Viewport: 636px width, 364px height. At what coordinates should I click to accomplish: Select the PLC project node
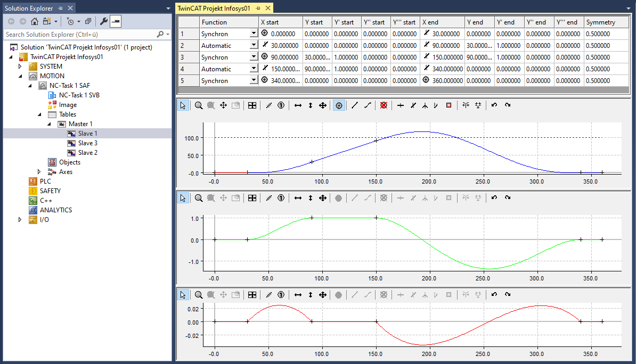click(45, 181)
